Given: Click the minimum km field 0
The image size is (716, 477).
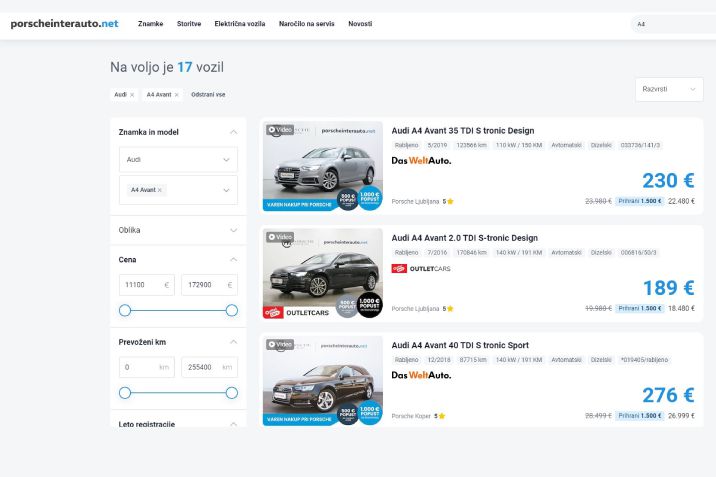Looking at the screenshot, I should click(147, 367).
